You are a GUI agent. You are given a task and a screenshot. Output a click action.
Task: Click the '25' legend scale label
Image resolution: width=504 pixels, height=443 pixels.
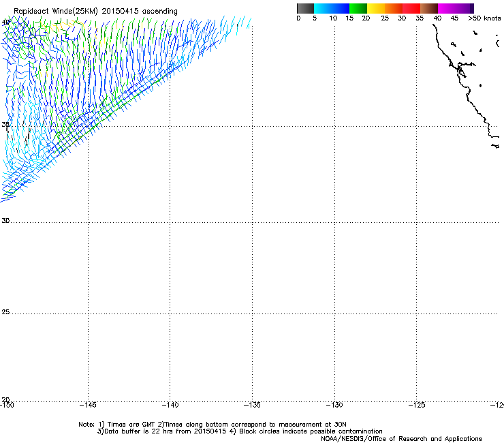pos(385,18)
